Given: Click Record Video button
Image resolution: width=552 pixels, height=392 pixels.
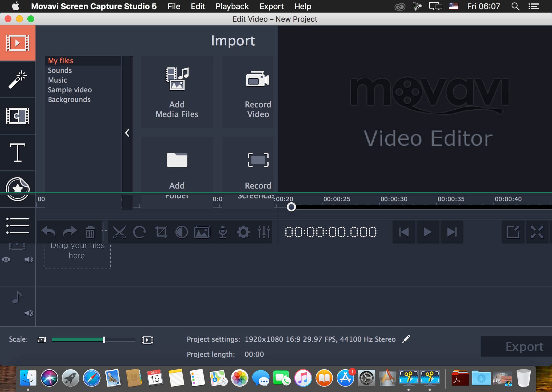Looking at the screenshot, I should [248, 92].
